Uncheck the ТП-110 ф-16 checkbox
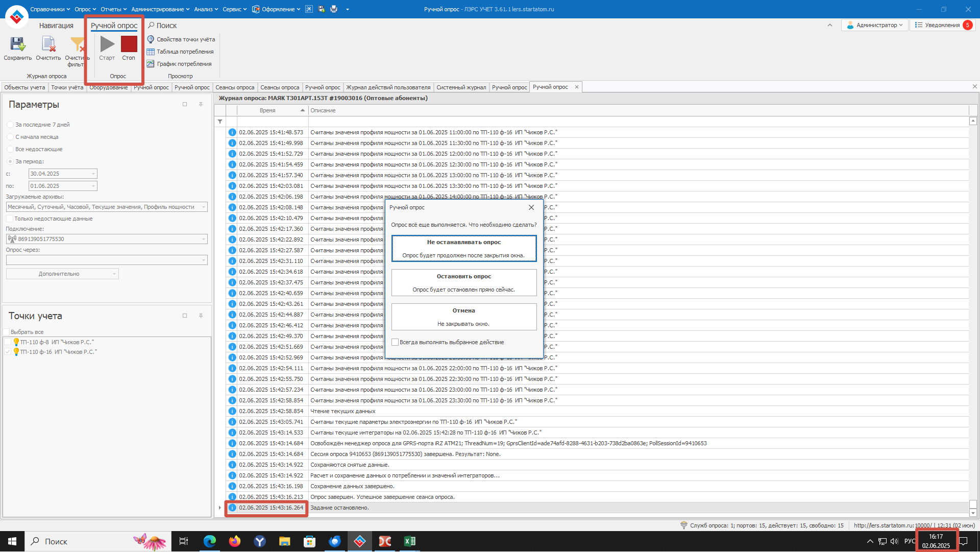 tap(8, 352)
